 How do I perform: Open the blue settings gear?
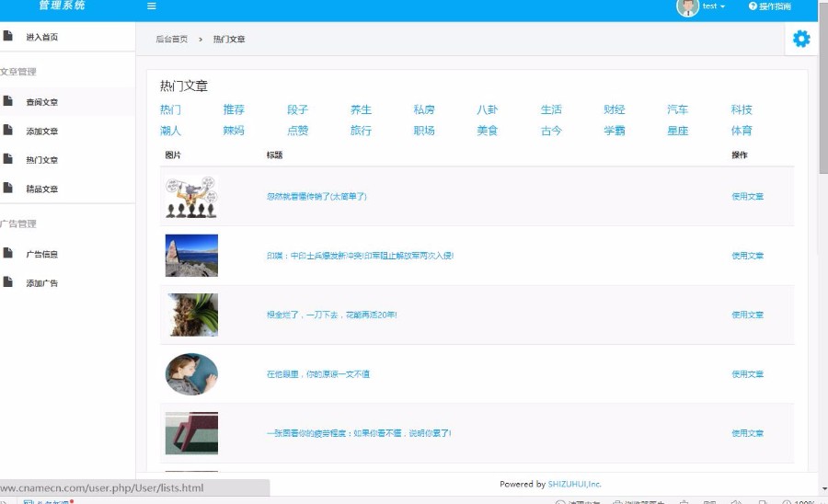(x=801, y=39)
